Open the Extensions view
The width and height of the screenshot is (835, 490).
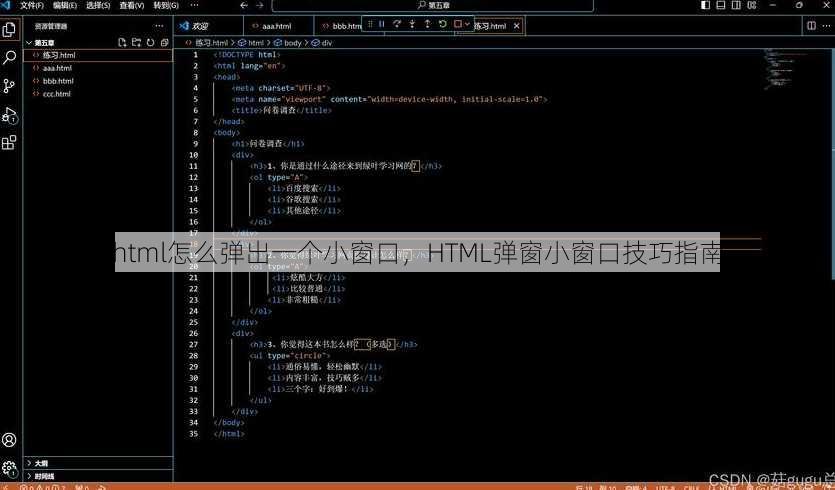[9, 143]
